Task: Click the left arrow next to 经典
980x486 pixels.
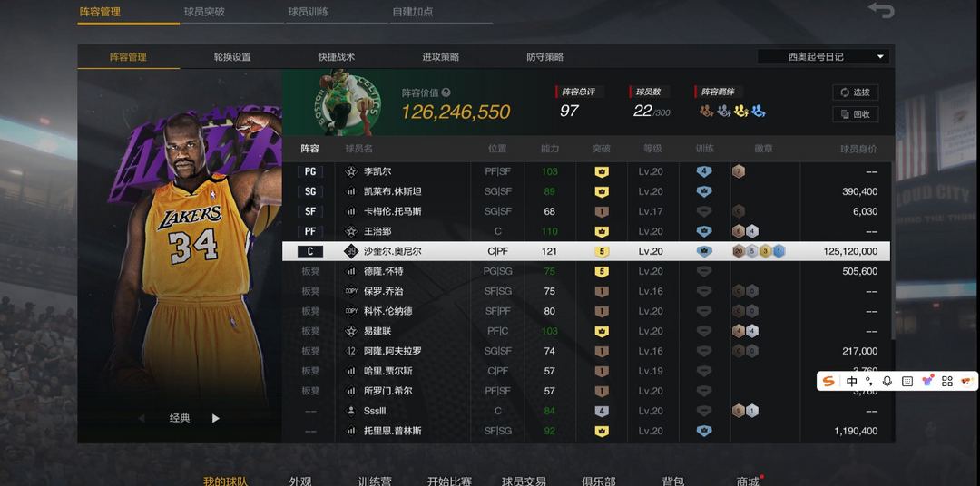Action: (x=142, y=419)
